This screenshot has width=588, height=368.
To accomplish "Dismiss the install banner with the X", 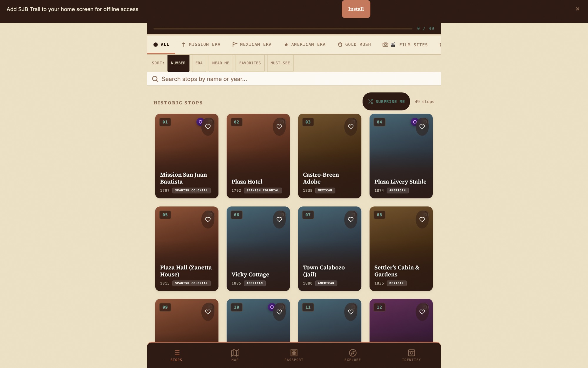I will tap(577, 9).
